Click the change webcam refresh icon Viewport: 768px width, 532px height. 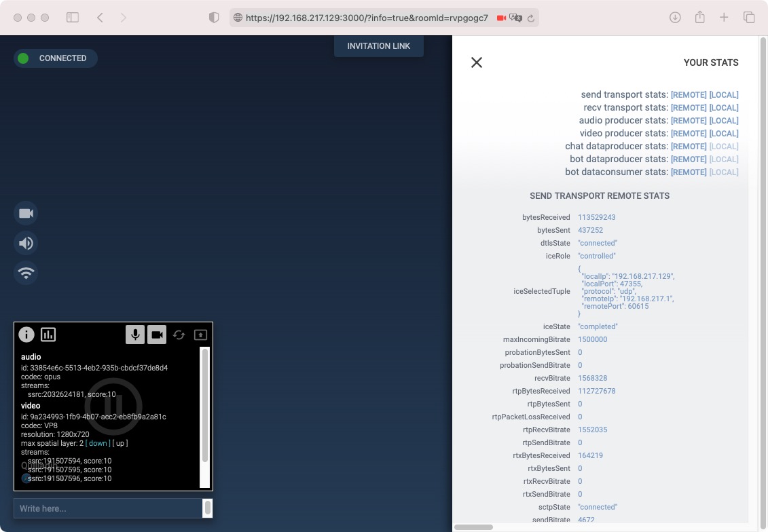[179, 335]
